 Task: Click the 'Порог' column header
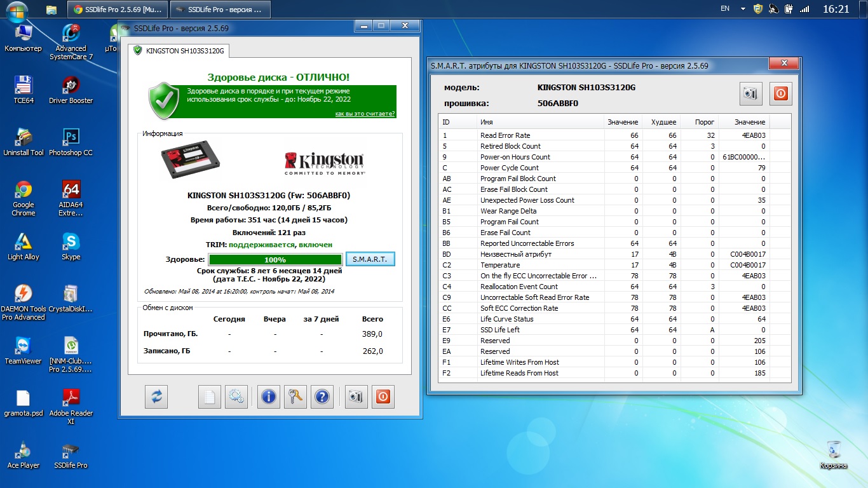(x=699, y=122)
